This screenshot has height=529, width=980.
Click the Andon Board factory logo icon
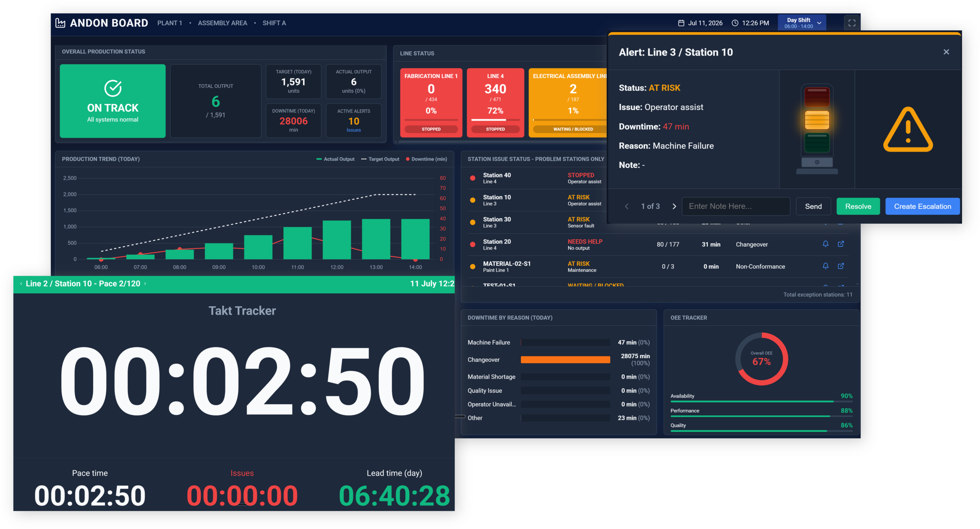click(x=60, y=23)
